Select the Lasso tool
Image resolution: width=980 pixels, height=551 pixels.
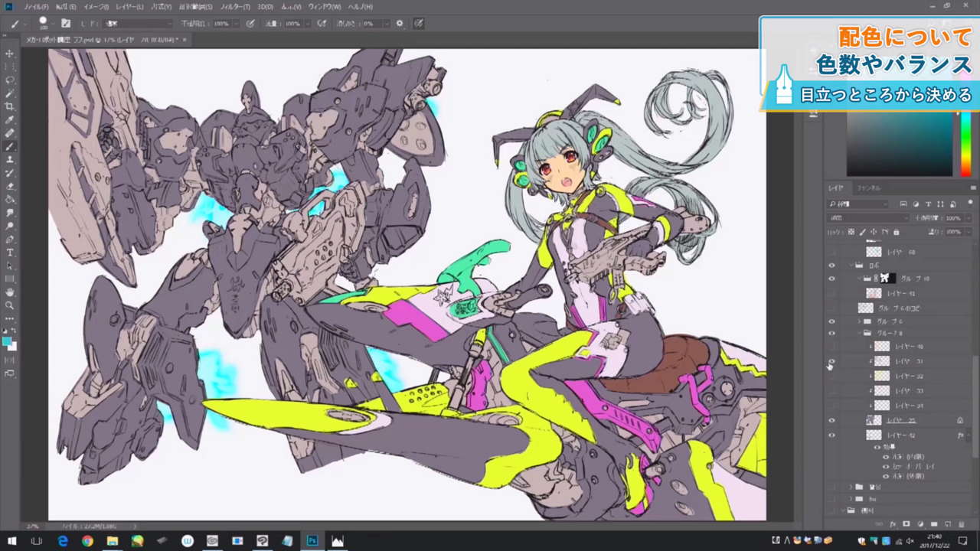click(10, 80)
